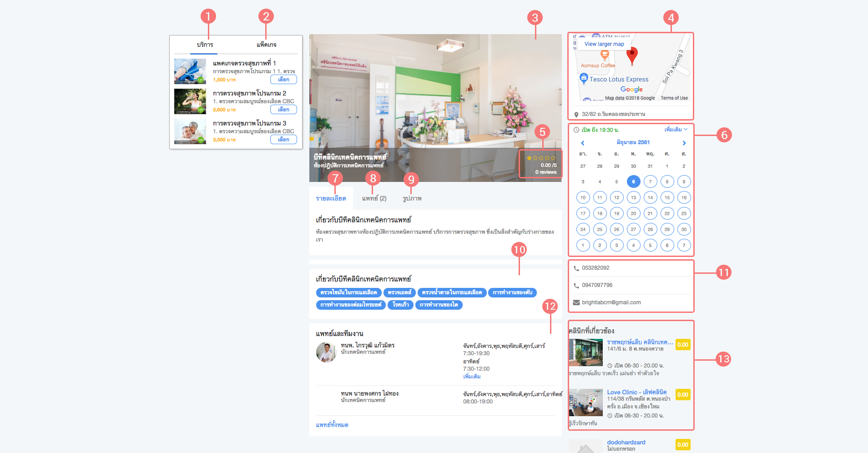Open the แพทย์ (2) tab

[x=374, y=198]
